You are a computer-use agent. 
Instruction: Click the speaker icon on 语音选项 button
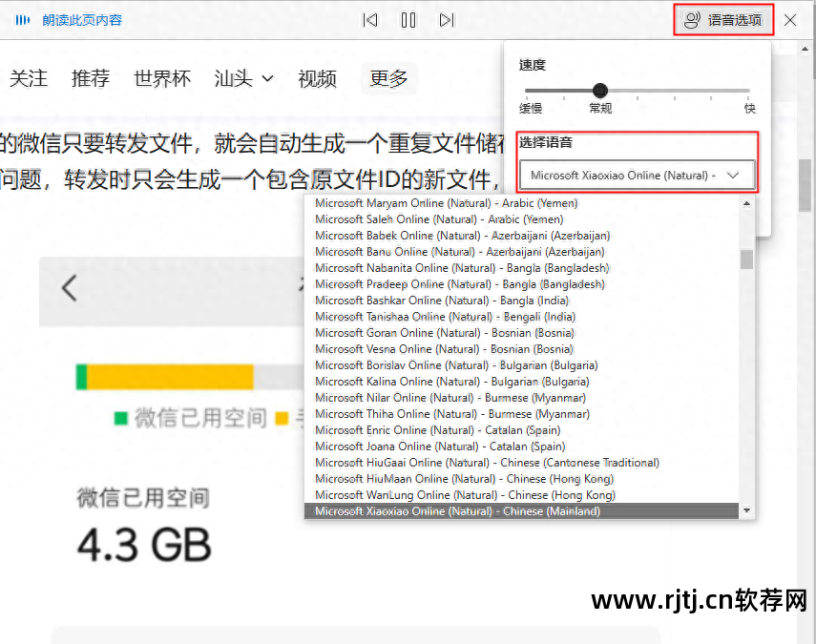click(689, 18)
